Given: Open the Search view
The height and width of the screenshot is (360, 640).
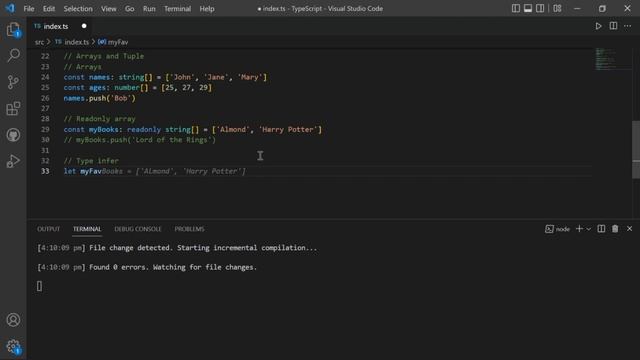Looking at the screenshot, I should [x=13, y=55].
